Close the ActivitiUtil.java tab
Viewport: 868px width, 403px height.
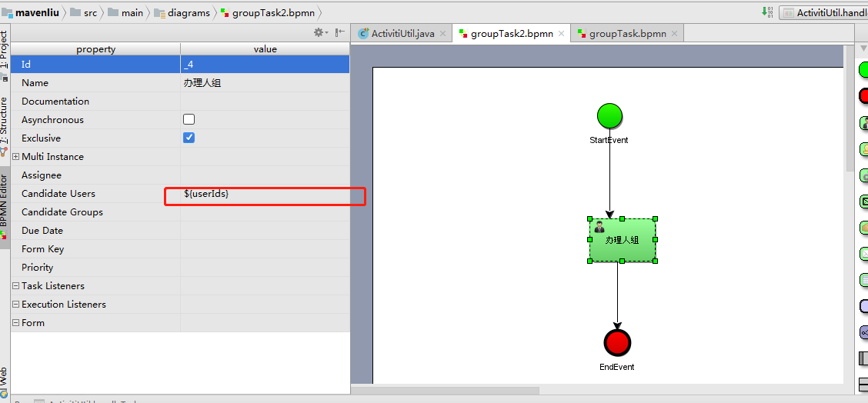coord(442,34)
